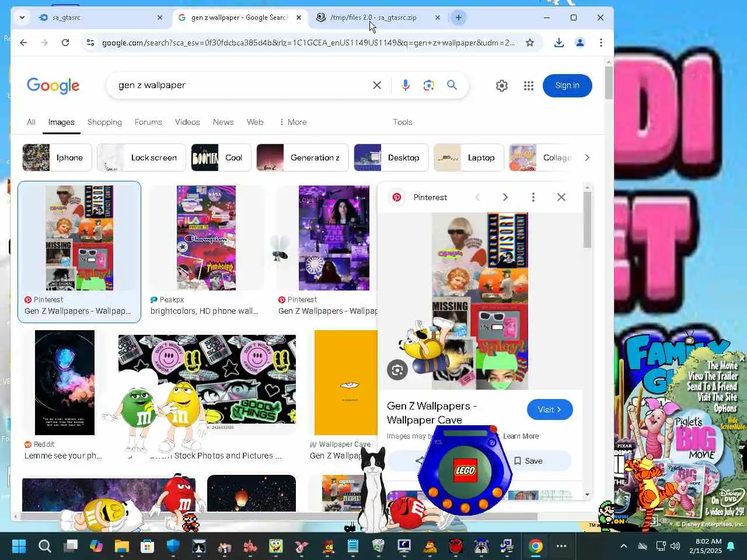Click the Sign in button
747x560 pixels.
coord(567,85)
